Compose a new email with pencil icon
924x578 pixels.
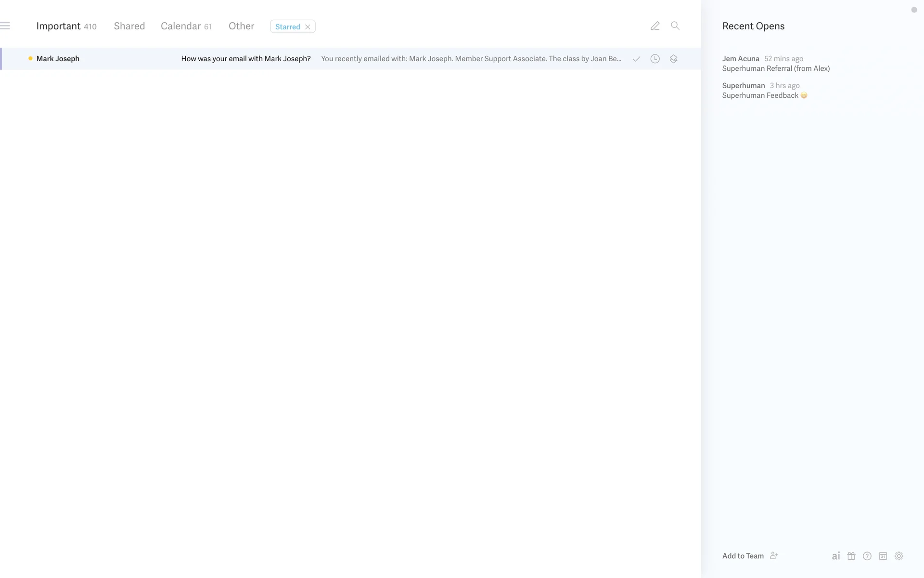click(x=655, y=26)
